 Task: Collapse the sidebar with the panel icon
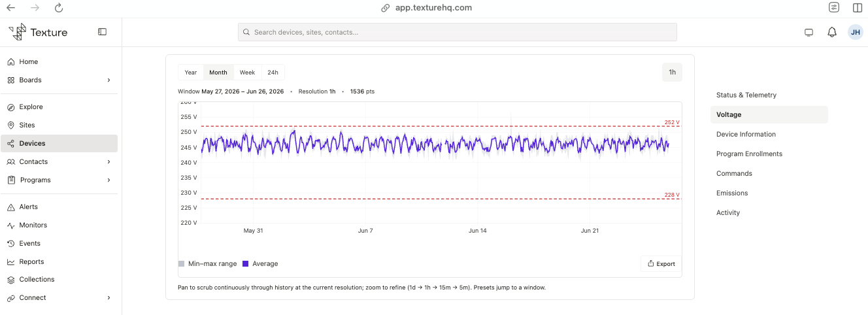coord(102,31)
